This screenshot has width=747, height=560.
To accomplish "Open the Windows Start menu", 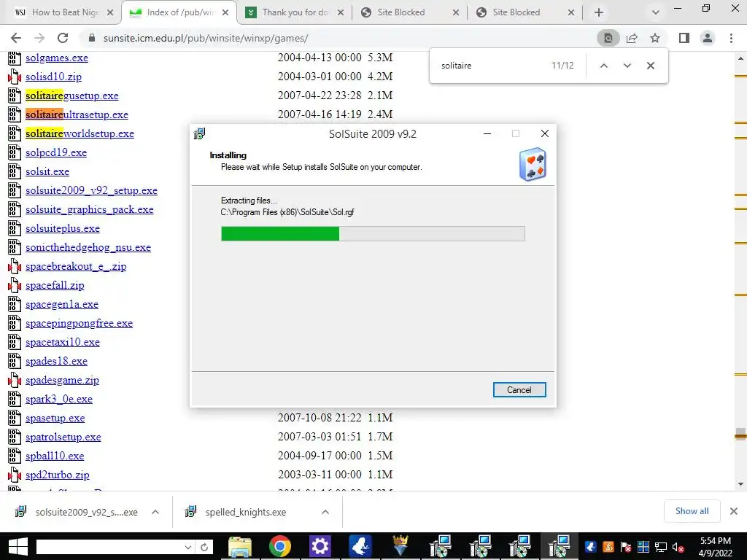I will (18, 547).
